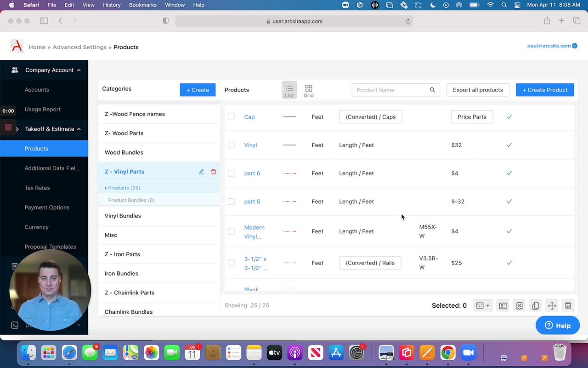Open the Help chat button
This screenshot has height=368, width=588.
(558, 326)
